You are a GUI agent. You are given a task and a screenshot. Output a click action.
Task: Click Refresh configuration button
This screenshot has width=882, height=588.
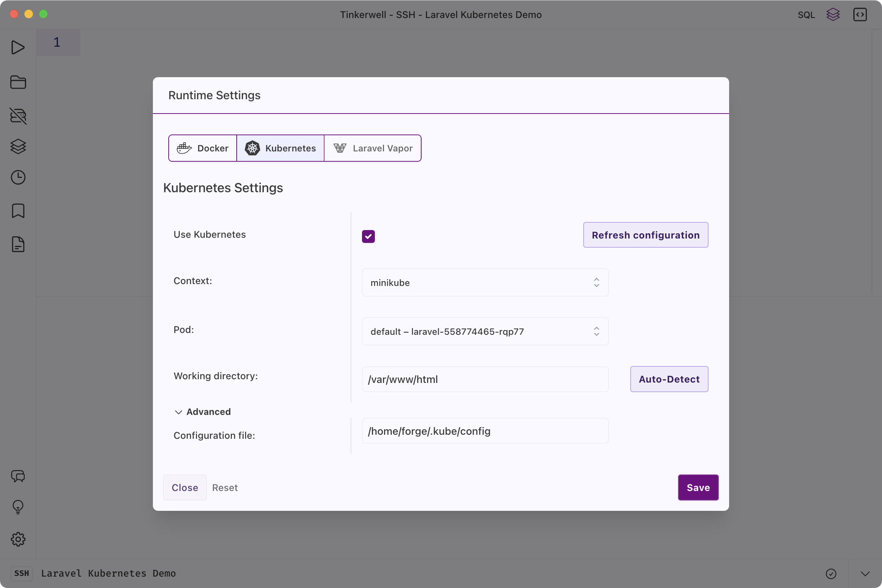(646, 235)
